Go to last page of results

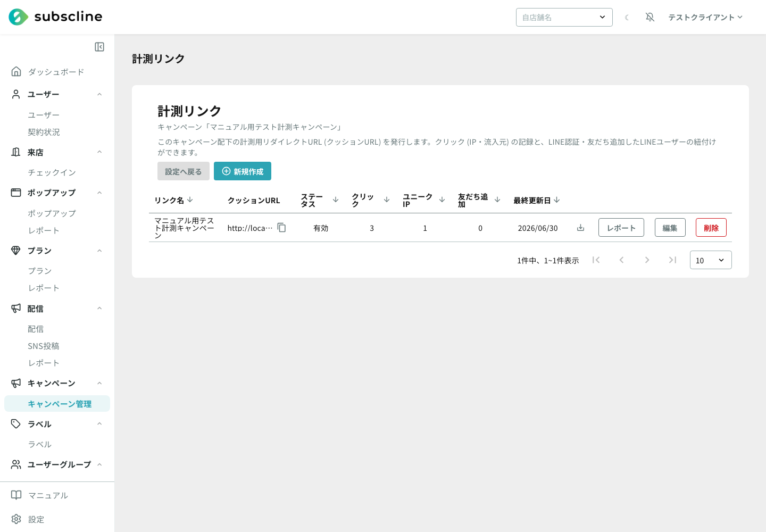point(672,260)
